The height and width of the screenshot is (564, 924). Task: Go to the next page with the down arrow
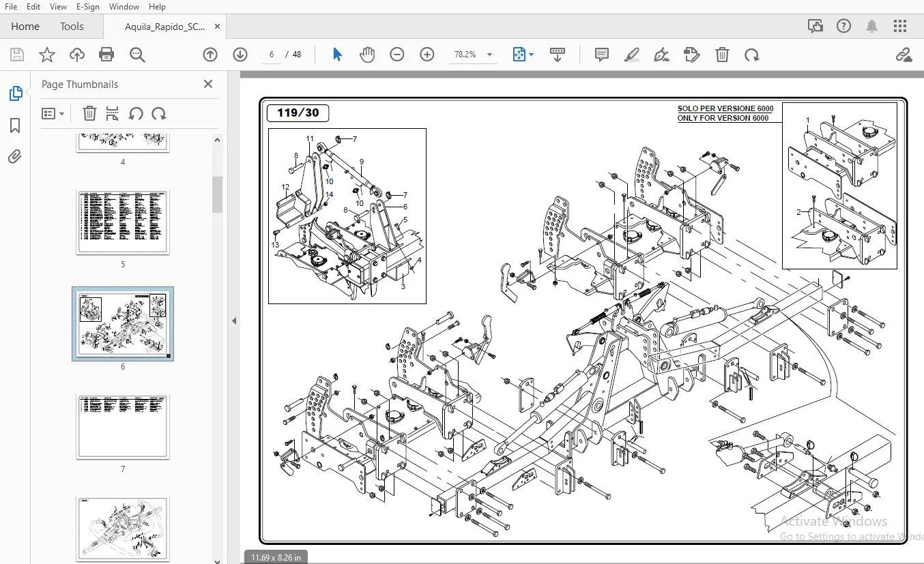coord(240,55)
